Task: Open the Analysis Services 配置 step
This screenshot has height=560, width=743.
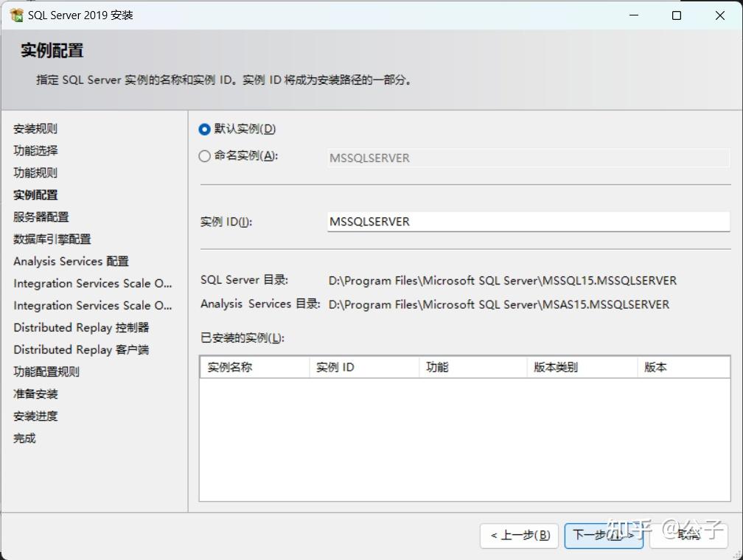Action: (71, 261)
